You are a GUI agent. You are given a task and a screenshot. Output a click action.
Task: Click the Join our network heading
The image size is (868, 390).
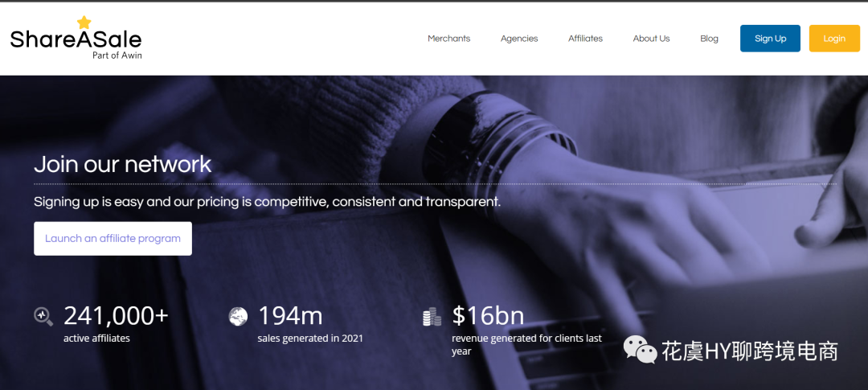click(x=122, y=164)
